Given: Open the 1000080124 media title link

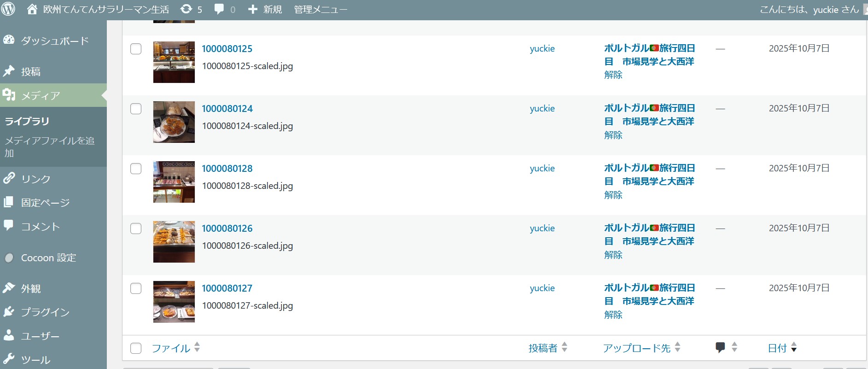Looking at the screenshot, I should click(x=227, y=109).
